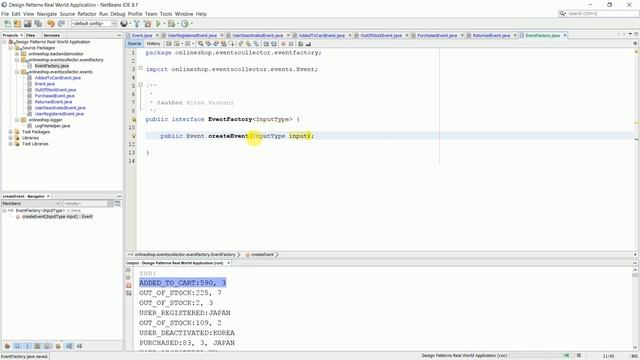The width and height of the screenshot is (640, 360).
Task: Collapse the Javadoc comment fold on line 5
Action: [x=140, y=85]
